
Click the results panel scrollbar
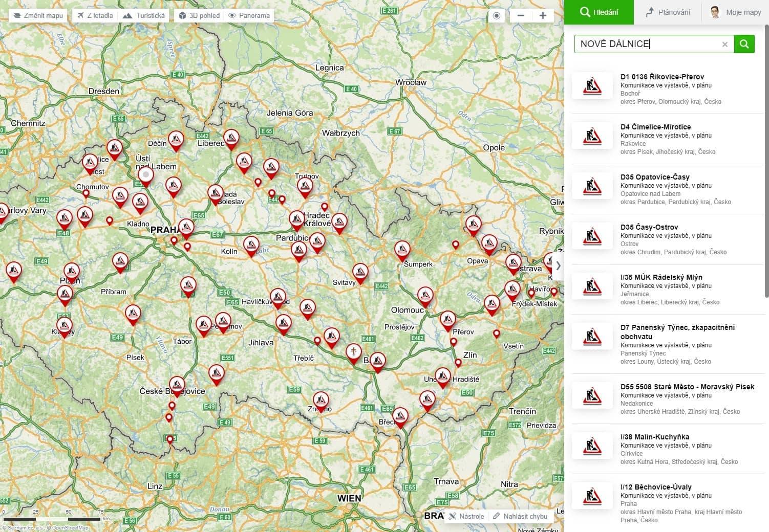(766, 161)
